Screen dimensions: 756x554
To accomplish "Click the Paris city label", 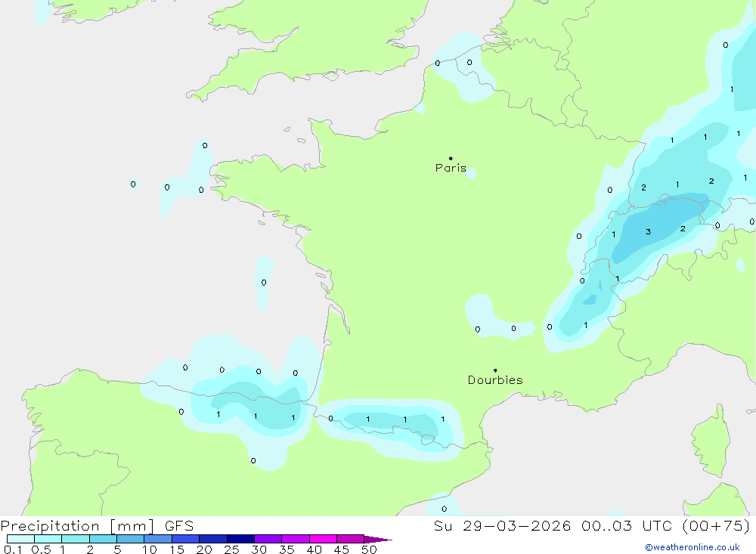I will 451,168.
